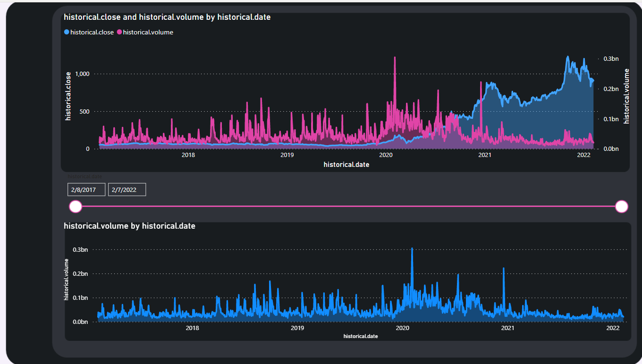
Task: Click the 2020 label in the volume-only chart
Action: tap(402, 328)
